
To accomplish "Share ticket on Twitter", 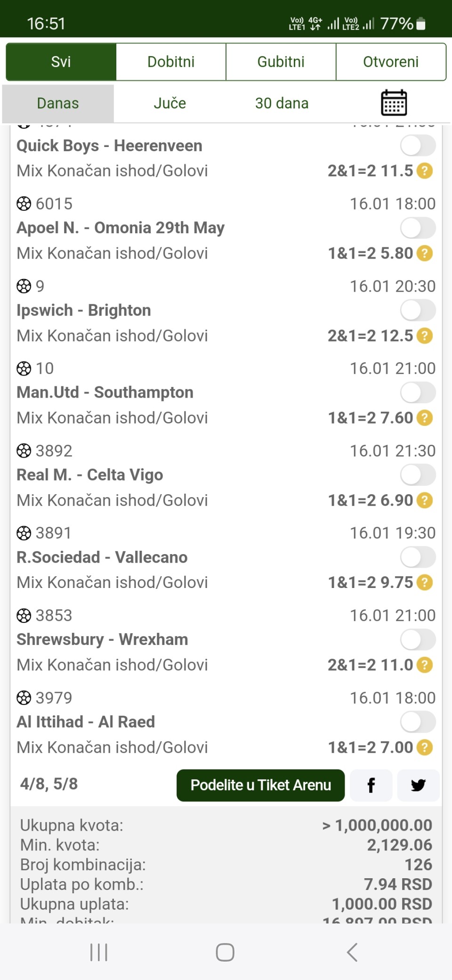I will pyautogui.click(x=418, y=785).
